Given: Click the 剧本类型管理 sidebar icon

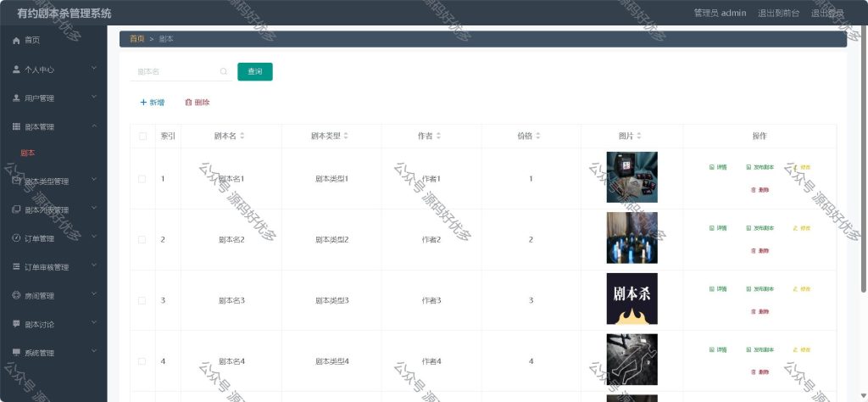Looking at the screenshot, I should click(16, 181).
